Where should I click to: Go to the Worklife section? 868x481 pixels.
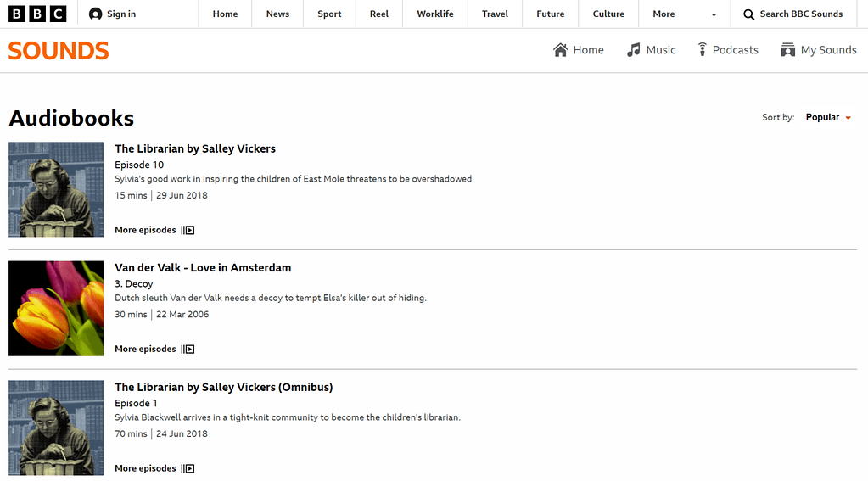point(435,14)
